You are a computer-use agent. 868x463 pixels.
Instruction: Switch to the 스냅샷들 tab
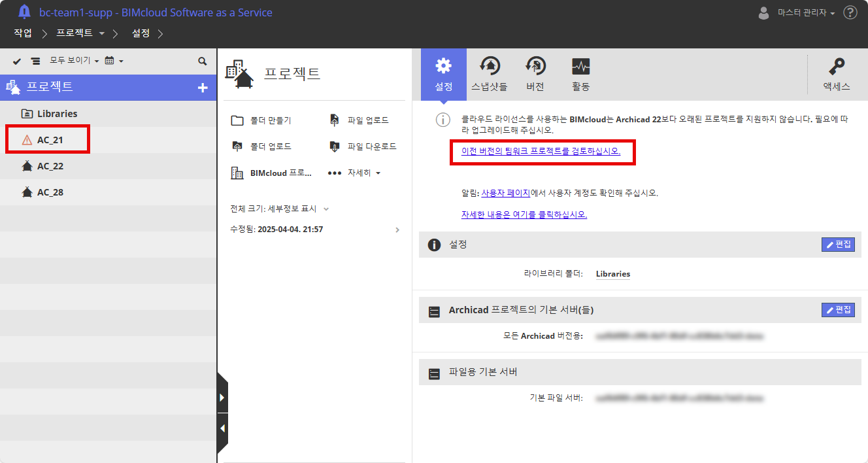tap(490, 74)
